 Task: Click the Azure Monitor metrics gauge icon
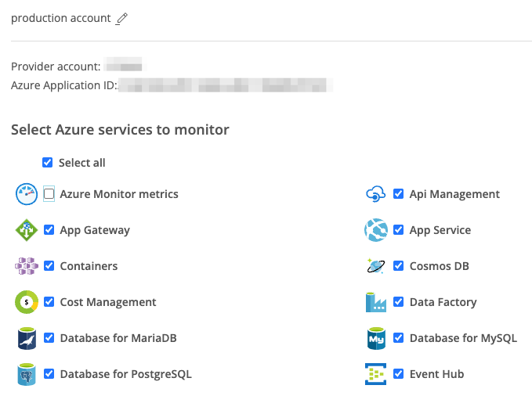click(27, 194)
